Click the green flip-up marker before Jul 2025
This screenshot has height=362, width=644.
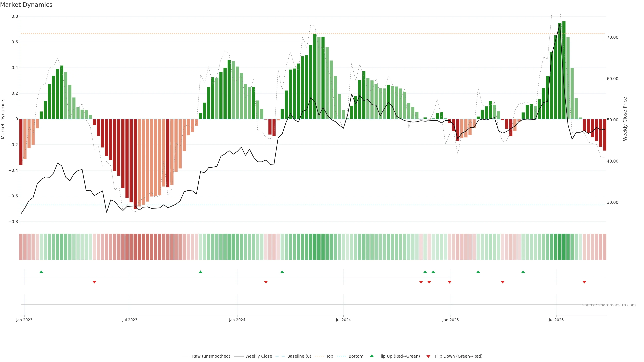click(523, 272)
